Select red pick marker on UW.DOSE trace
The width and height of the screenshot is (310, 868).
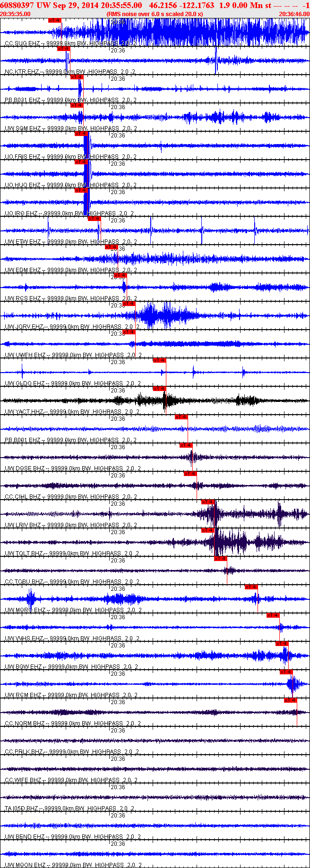tap(186, 445)
